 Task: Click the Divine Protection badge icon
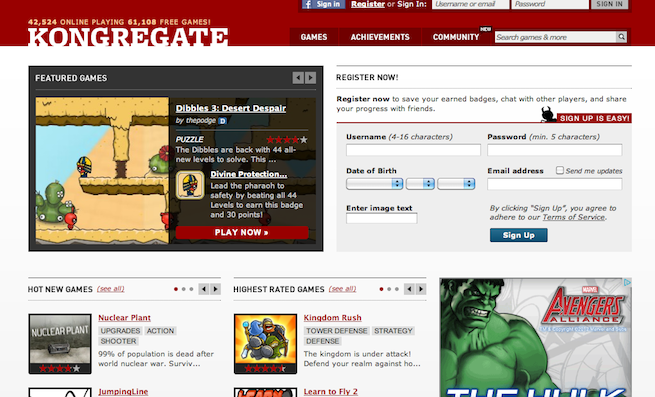tap(190, 184)
